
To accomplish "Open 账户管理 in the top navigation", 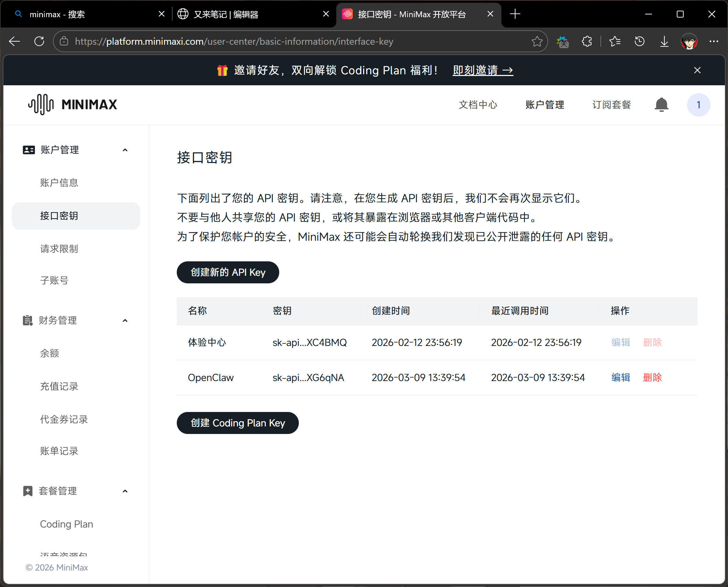I will 545,105.
